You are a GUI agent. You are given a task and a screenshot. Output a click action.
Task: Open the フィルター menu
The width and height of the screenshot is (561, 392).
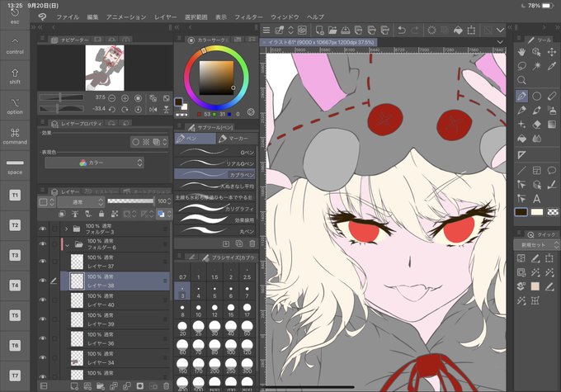[248, 17]
